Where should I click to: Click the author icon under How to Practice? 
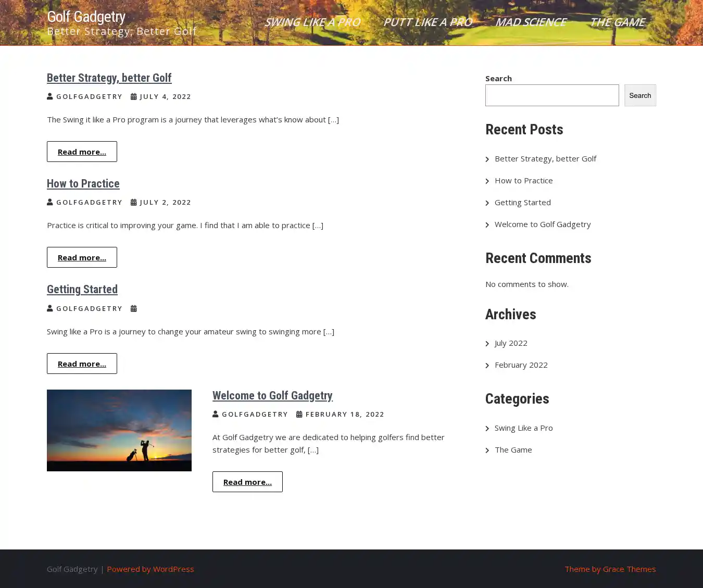pyautogui.click(x=50, y=202)
